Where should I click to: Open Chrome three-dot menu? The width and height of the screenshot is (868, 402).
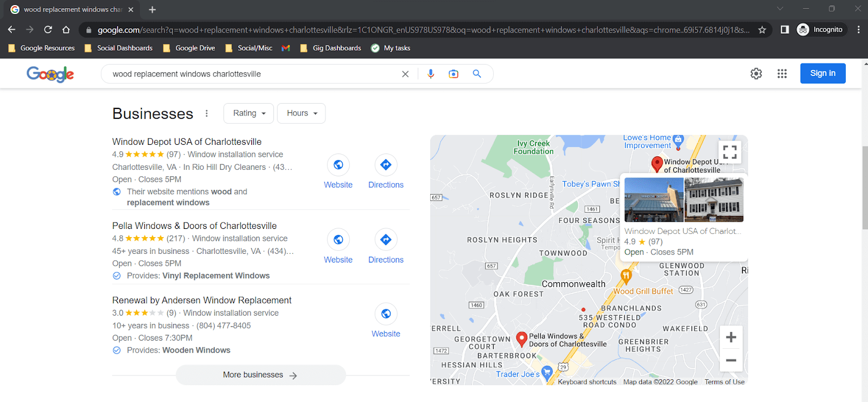point(858,30)
